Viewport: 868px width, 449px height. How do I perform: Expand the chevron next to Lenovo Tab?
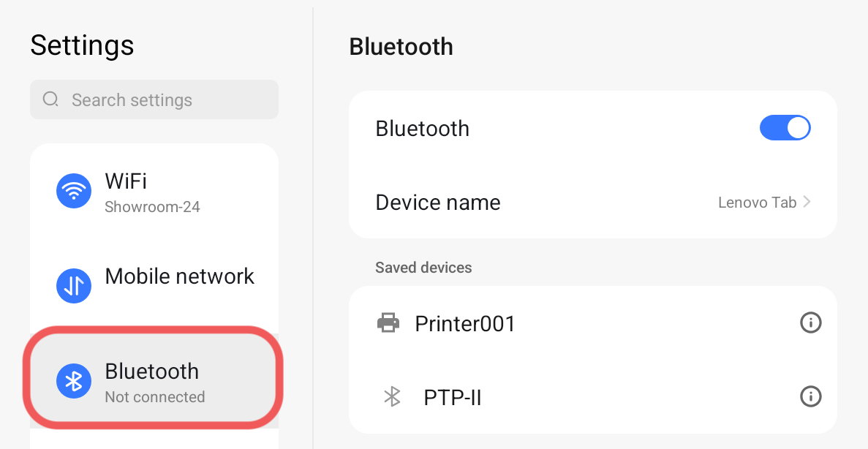click(x=807, y=202)
